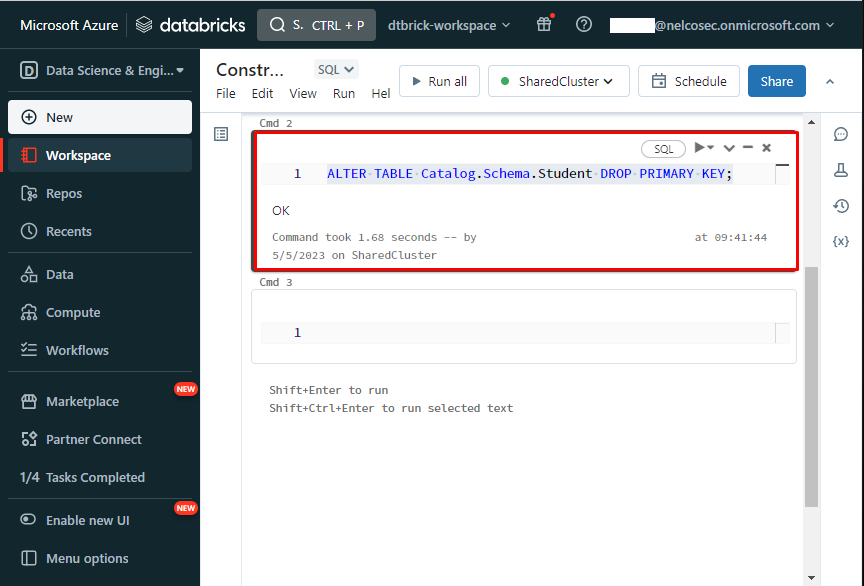Open the experiments flask icon
Viewport: 864px width, 586px height.
pyautogui.click(x=840, y=171)
